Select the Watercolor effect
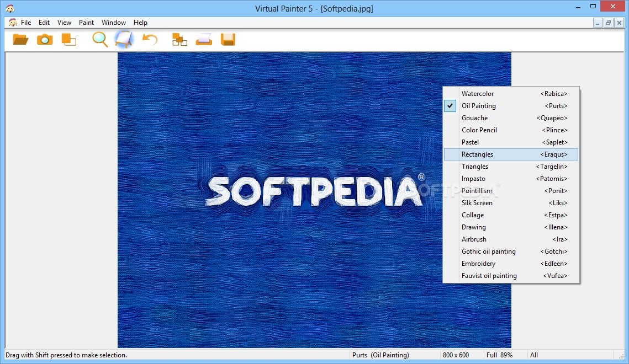 tap(478, 93)
